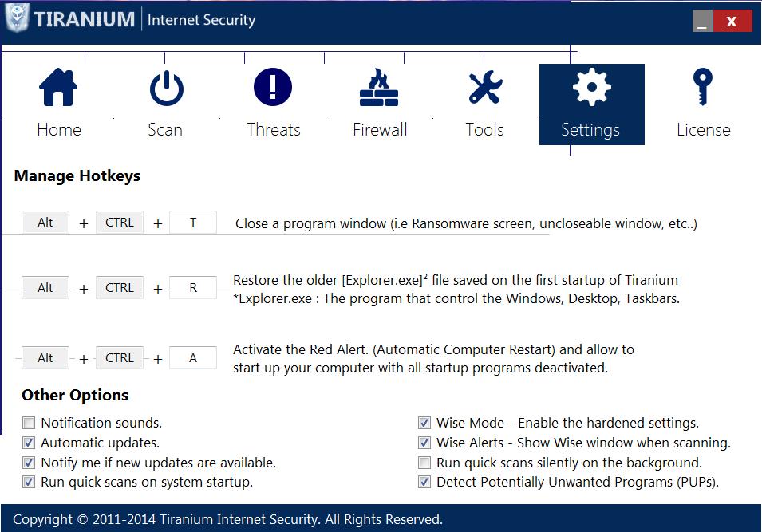Screen dimensions: 762x532
Task: Uncheck Wise Mode hardened settings
Action: (x=424, y=423)
